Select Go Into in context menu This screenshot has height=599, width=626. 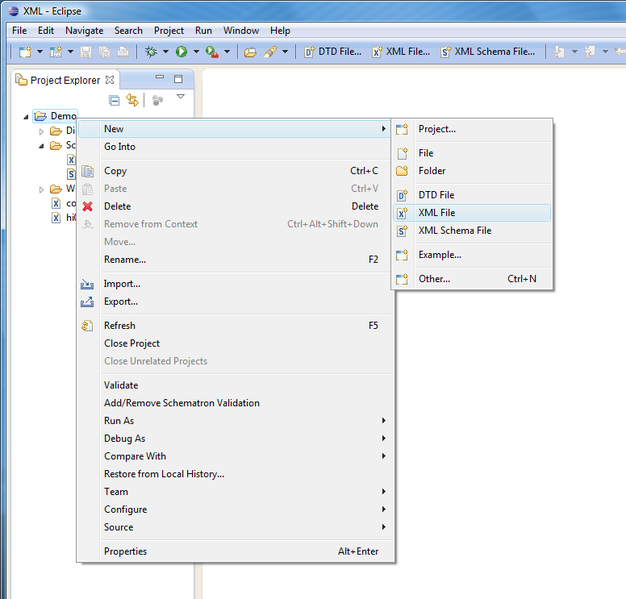pyautogui.click(x=234, y=147)
